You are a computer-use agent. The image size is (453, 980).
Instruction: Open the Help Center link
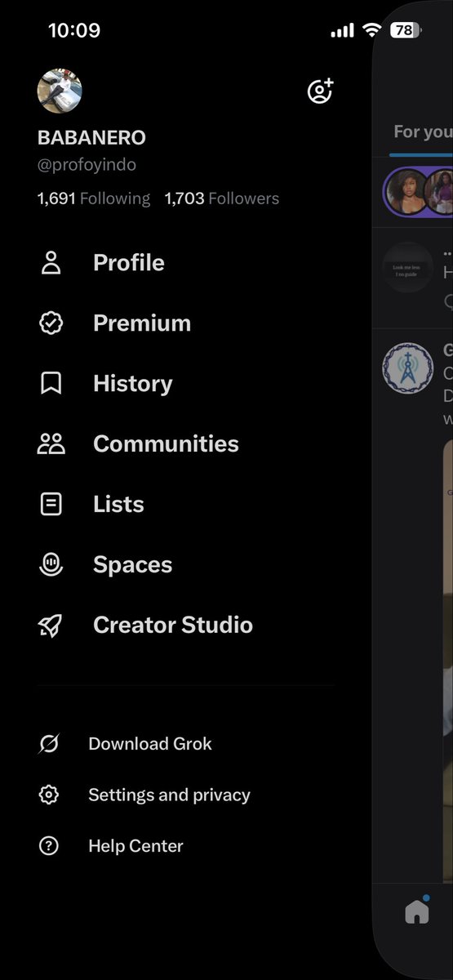[135, 846]
